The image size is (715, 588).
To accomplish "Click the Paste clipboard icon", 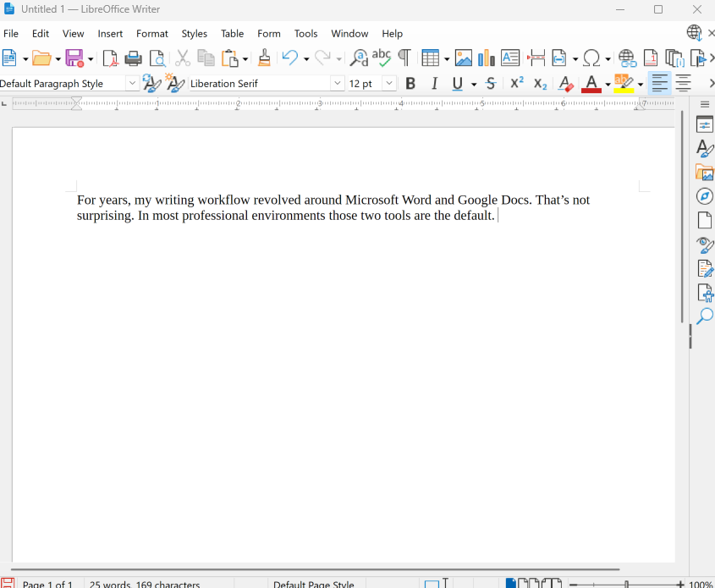I will tap(230, 58).
